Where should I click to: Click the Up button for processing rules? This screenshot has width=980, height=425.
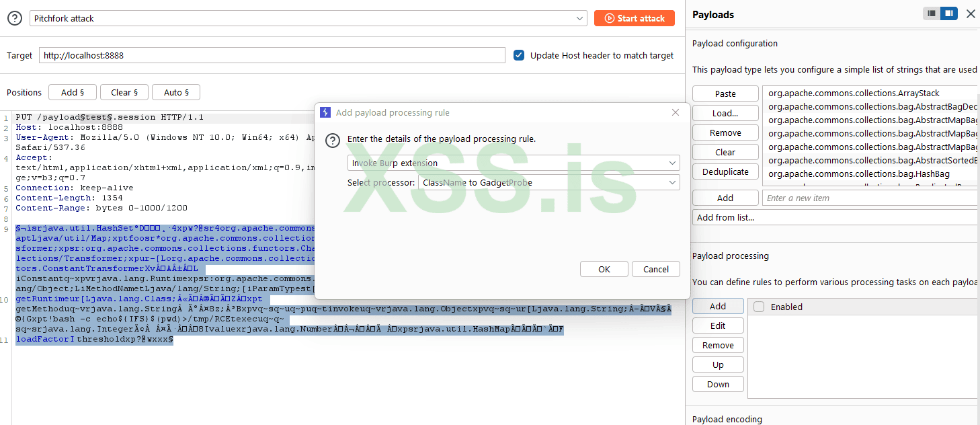[x=718, y=364]
